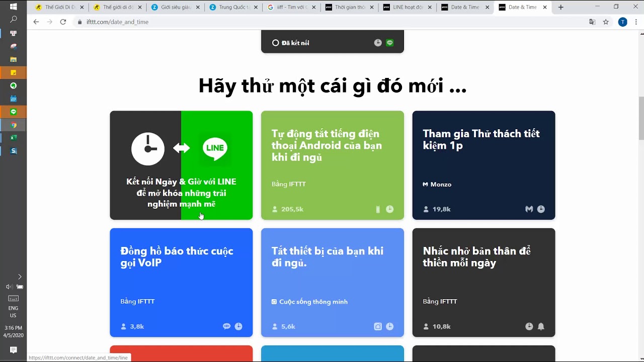This screenshot has width=644, height=362.
Task: Expand the taskbar hidden icons chevron
Action: click(20, 277)
